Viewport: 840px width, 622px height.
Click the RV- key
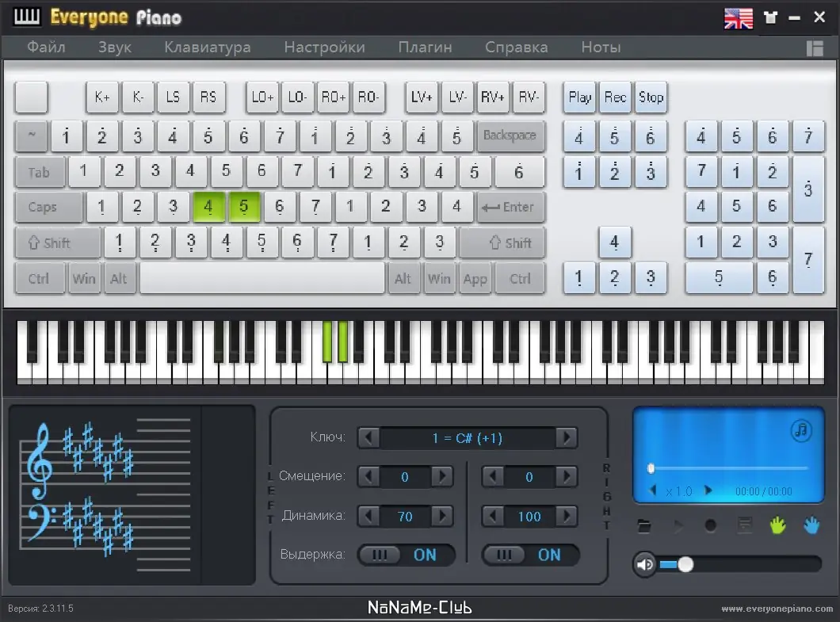(529, 97)
